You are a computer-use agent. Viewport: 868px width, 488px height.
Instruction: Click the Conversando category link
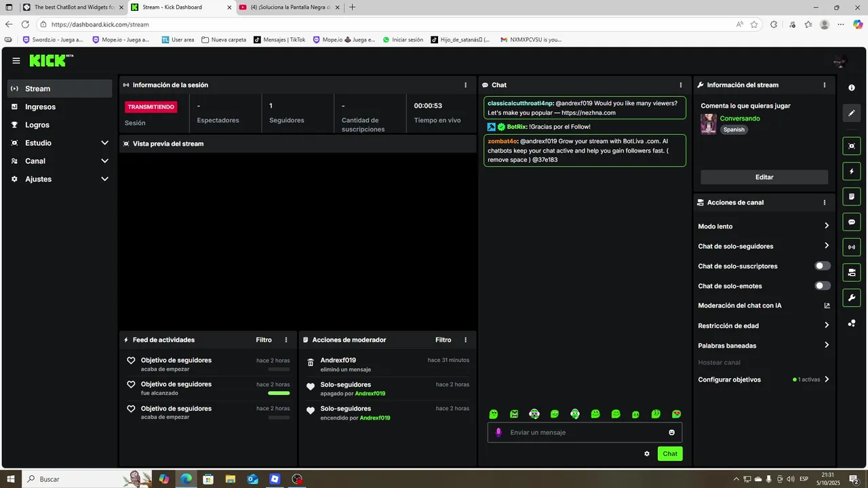tap(740, 119)
